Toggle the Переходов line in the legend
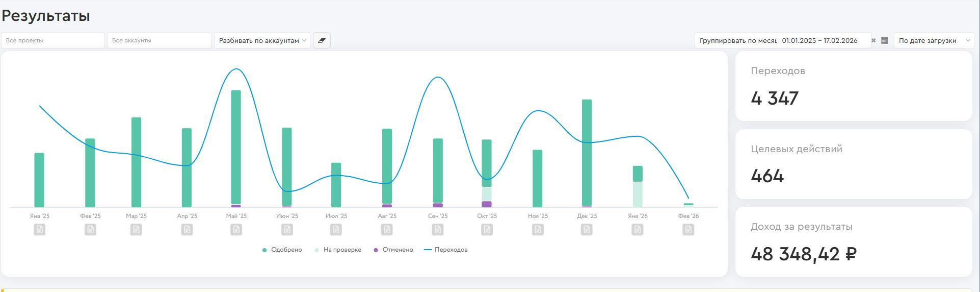This screenshot has height=292, width=980. [x=446, y=250]
